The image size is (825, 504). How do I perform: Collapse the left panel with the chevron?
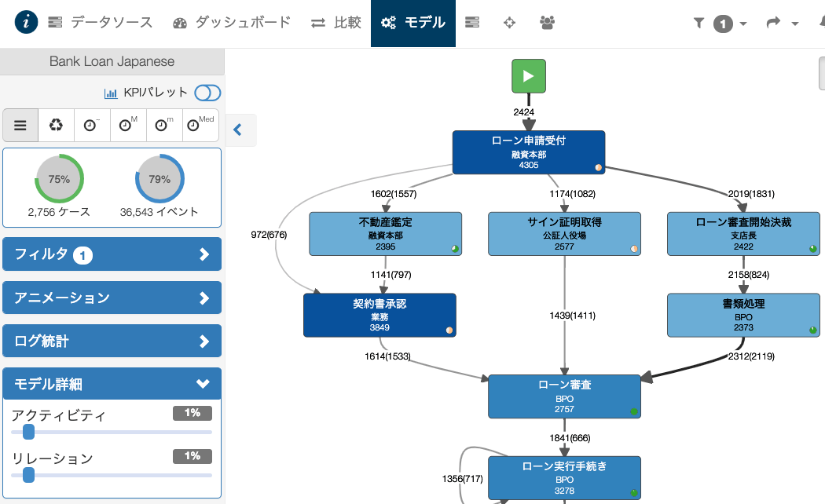[238, 130]
